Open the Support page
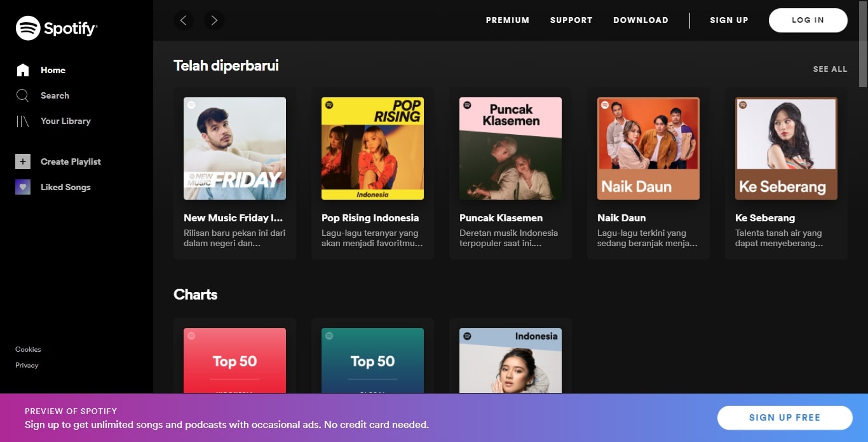868x442 pixels. tap(571, 20)
